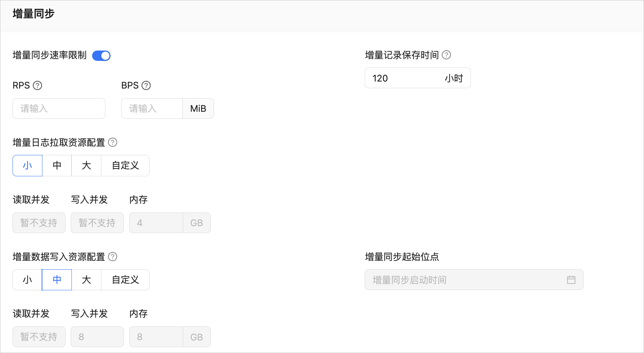644x353 pixels.
Task: Toggle 增量同步速率限制 switch off
Action: [x=101, y=56]
